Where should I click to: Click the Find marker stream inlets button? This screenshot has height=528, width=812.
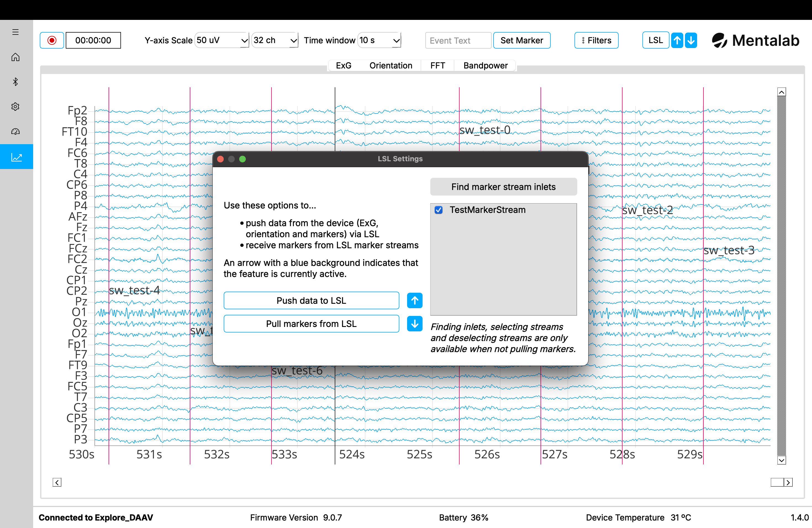[x=503, y=187]
